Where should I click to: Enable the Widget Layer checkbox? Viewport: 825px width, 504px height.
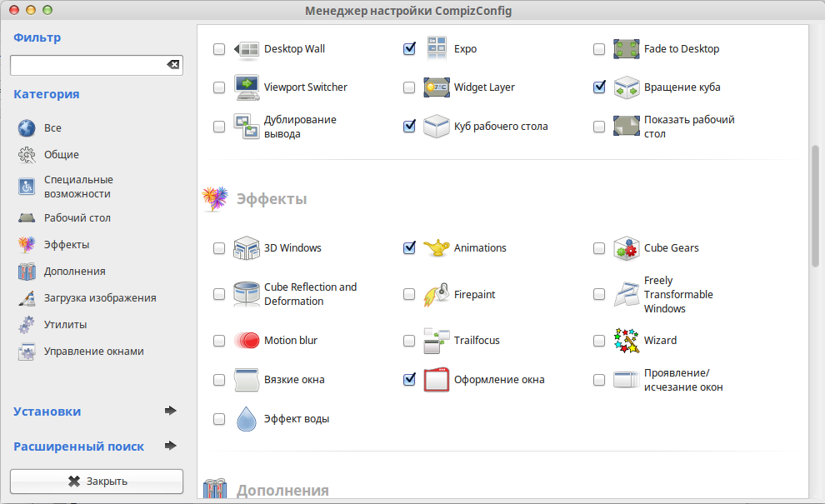click(x=409, y=87)
